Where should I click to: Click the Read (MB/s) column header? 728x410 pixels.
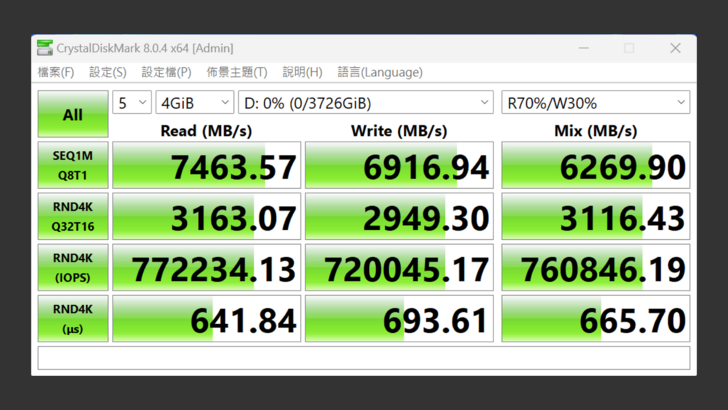206,131
